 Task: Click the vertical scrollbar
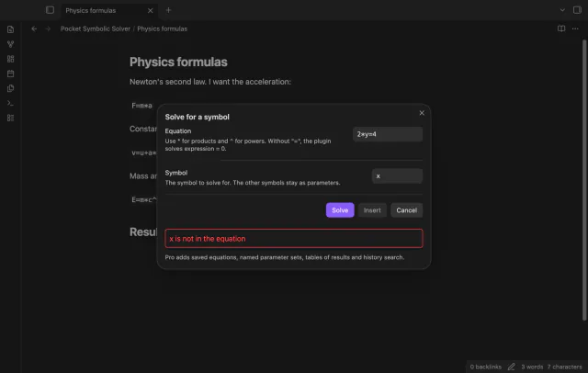584,180
